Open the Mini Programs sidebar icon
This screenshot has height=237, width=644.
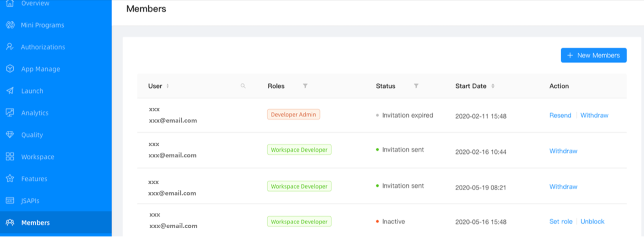10,25
